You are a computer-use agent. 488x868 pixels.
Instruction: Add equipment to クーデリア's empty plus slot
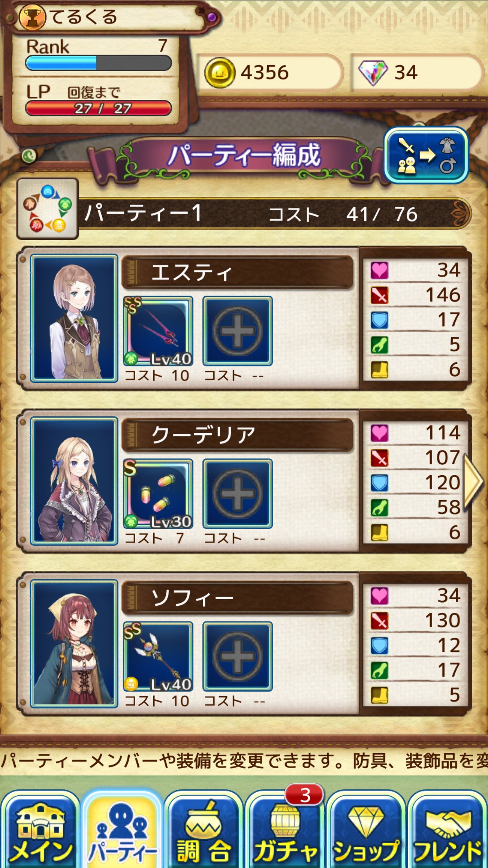coord(238,494)
